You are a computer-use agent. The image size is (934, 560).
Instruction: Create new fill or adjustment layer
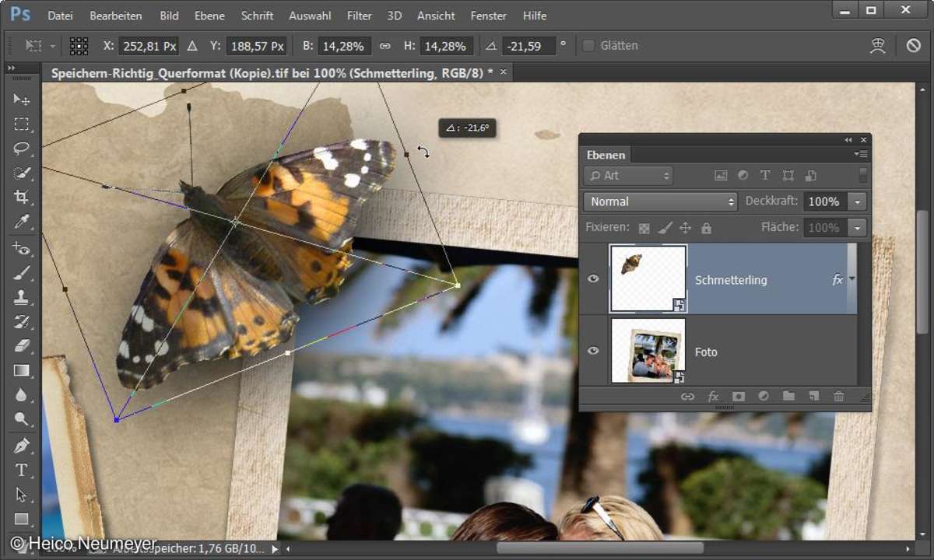point(764,397)
